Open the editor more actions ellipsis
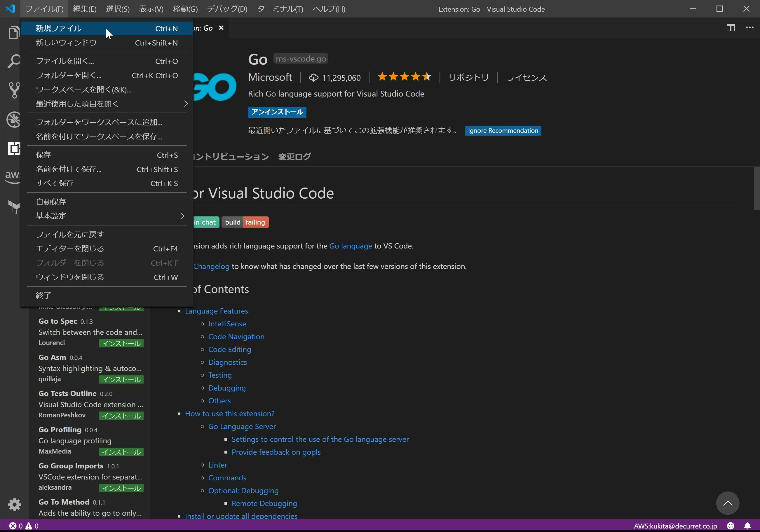The width and height of the screenshot is (760, 532). pos(749,28)
